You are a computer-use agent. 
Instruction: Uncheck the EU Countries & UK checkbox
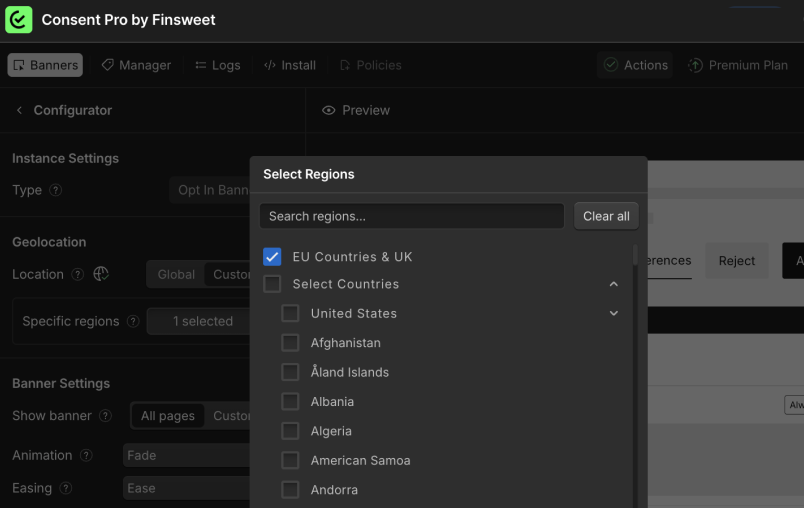[x=272, y=257]
